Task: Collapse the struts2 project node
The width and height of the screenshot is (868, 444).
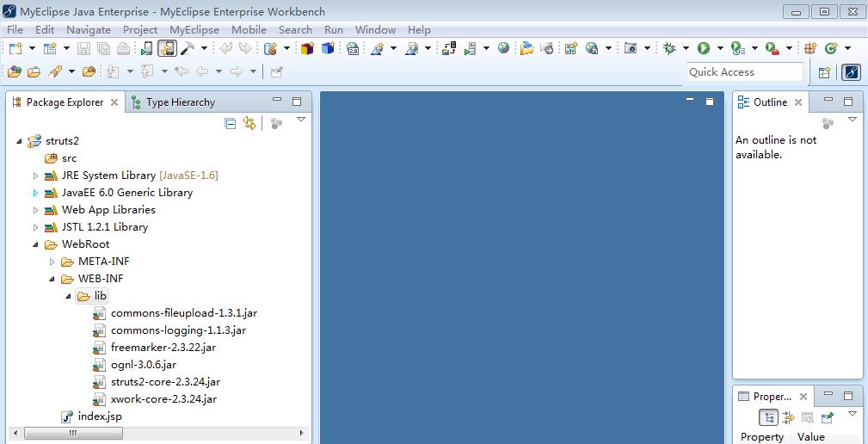Action: pos(20,141)
